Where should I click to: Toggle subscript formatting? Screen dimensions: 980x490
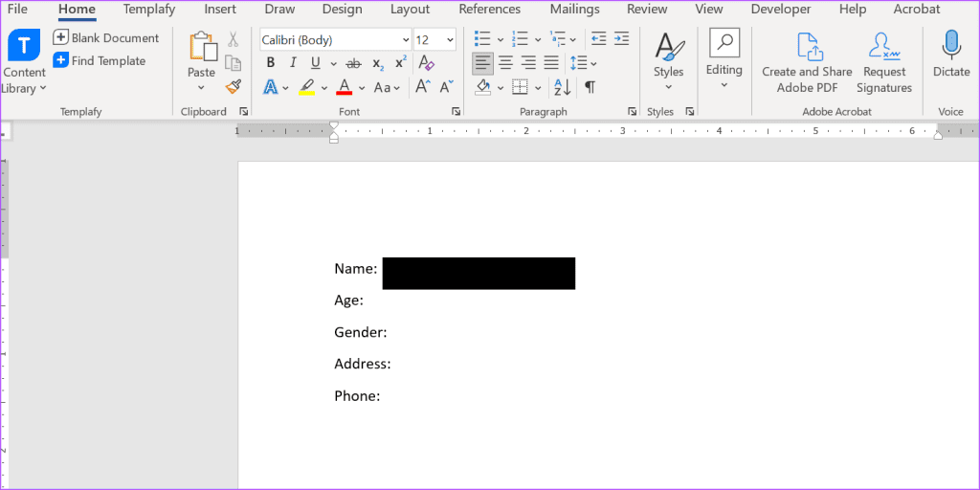pos(378,63)
